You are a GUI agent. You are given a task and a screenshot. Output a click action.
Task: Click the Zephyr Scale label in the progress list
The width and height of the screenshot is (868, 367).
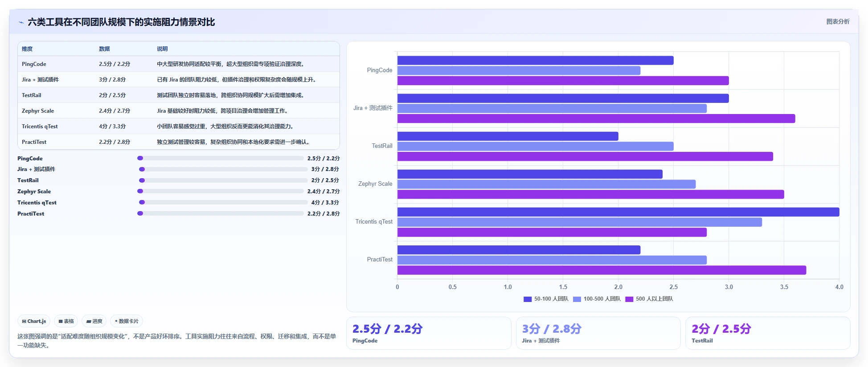34,192
